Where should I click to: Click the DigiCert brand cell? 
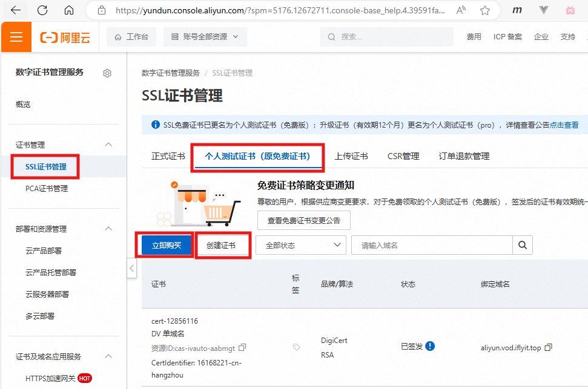coord(334,340)
